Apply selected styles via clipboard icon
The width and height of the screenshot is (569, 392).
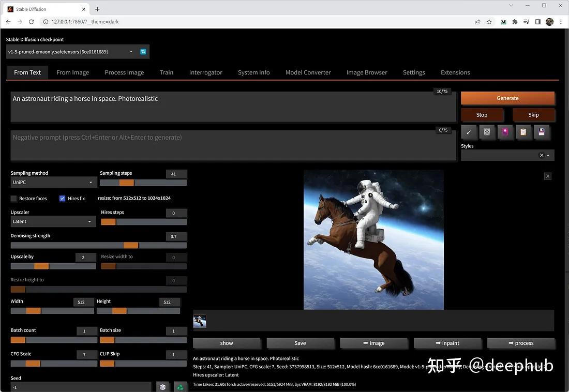[x=523, y=132]
